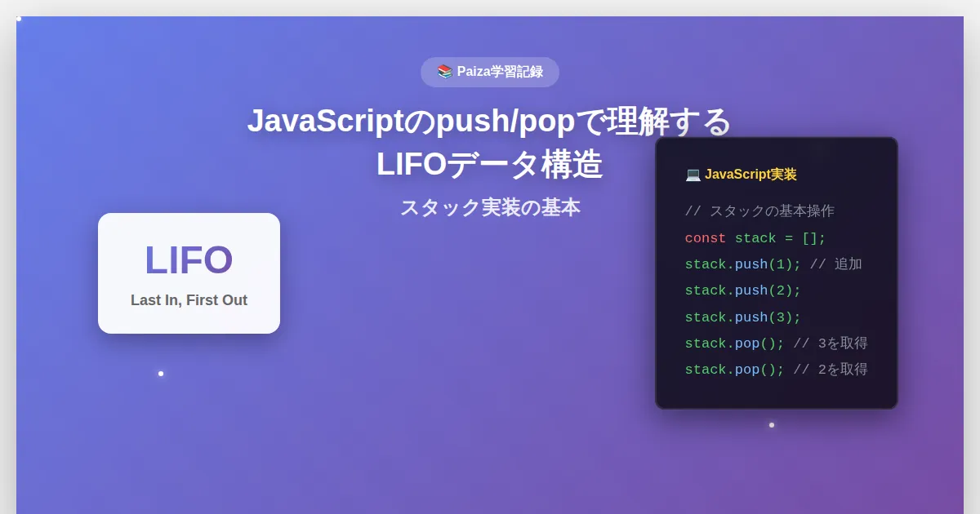Click the laptop emoji beside JavaScript実装
This screenshot has height=514, width=980.
[x=693, y=175]
